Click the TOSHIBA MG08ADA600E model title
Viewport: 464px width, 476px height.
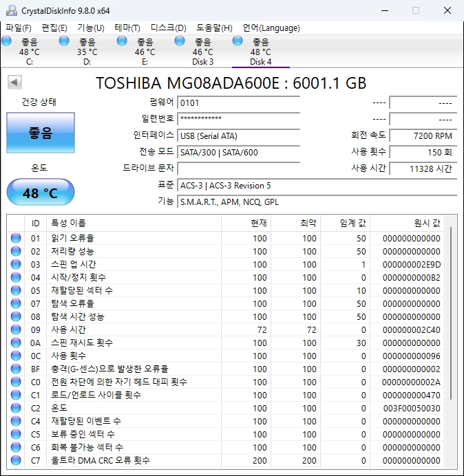tap(231, 83)
